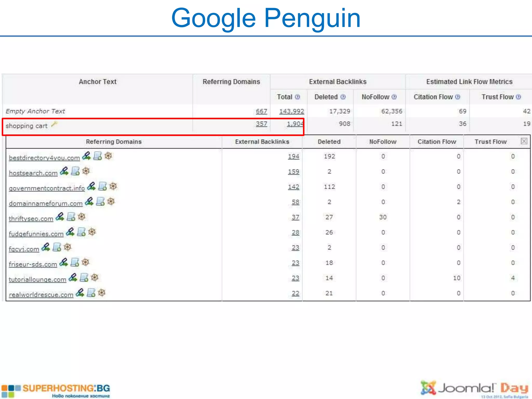Click the pencil icon beside domainnameforum.com

coord(89,201)
